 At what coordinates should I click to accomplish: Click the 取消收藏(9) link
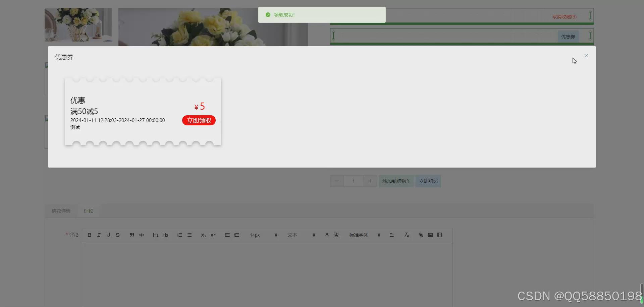tap(565, 17)
